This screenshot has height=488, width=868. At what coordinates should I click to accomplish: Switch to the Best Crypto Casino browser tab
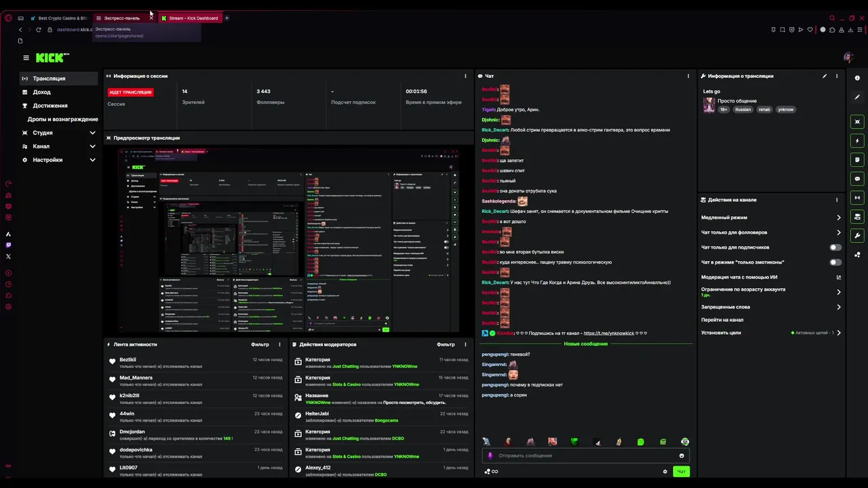coord(59,18)
